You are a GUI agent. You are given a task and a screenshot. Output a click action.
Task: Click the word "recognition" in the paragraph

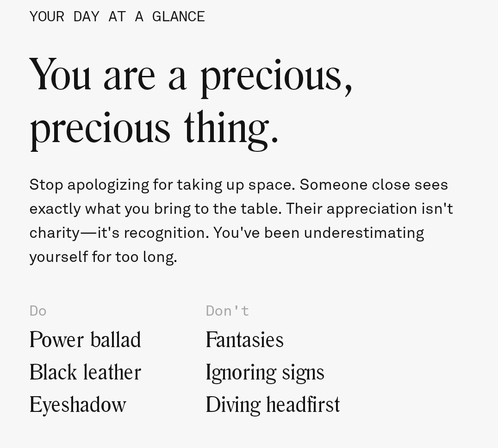tap(164, 233)
